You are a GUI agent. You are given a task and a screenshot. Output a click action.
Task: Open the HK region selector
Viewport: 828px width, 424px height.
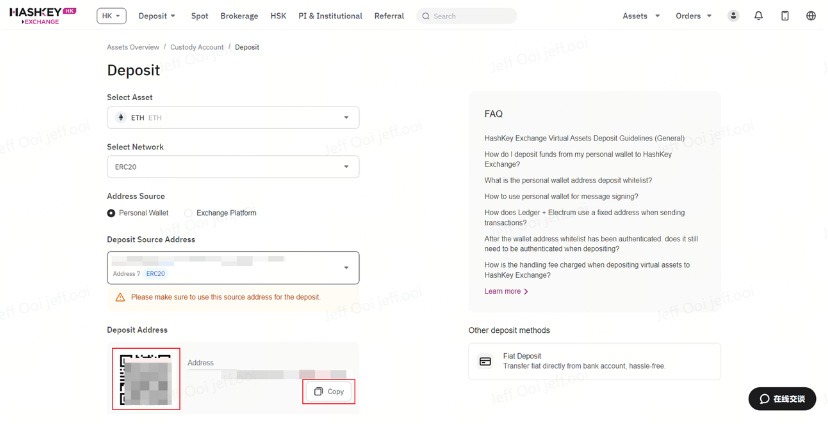(111, 16)
